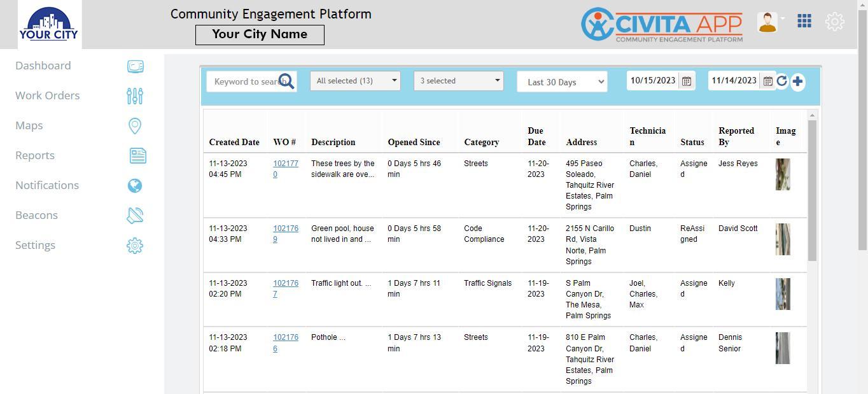Viewport: 868px width, 394px height.
Task: Click the Reported By column header
Action: [736, 136]
